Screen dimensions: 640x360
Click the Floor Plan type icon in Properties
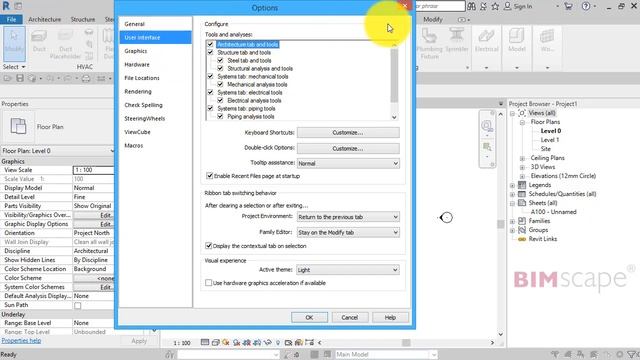coord(18,126)
